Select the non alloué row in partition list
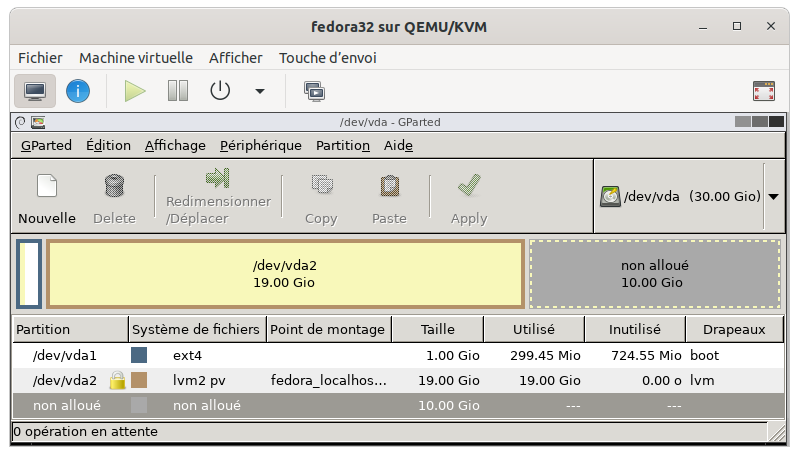 click(x=398, y=406)
